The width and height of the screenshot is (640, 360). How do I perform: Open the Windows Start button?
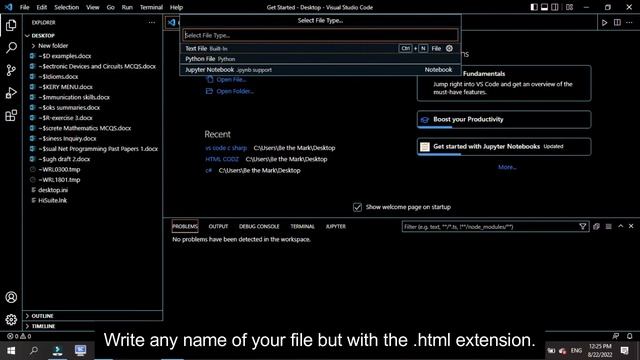click(x=11, y=350)
